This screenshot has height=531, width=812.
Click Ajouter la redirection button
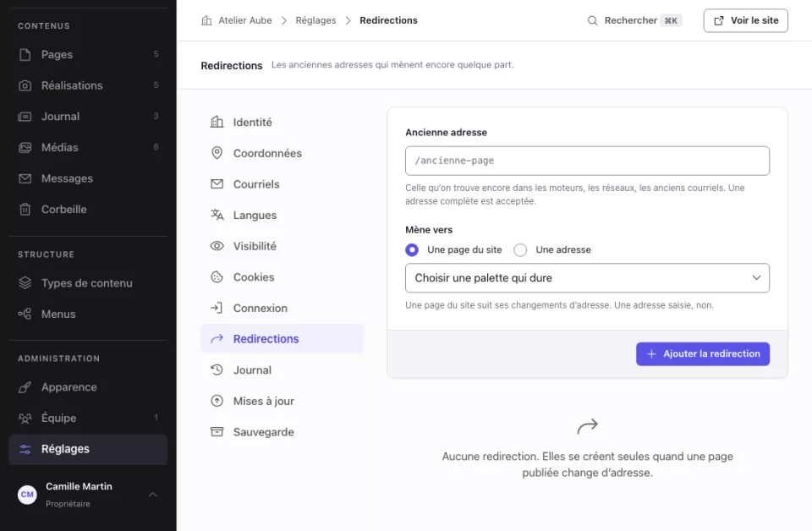tap(703, 354)
